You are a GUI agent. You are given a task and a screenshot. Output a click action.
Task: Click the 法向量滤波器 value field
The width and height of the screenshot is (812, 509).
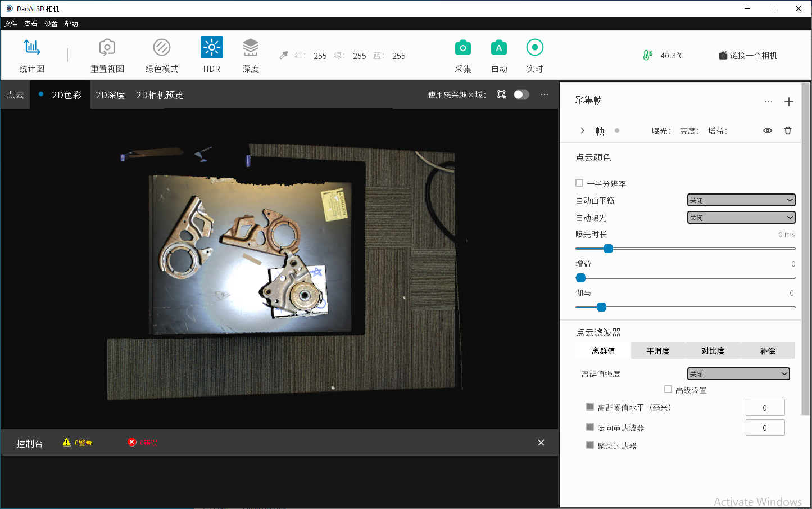765,428
